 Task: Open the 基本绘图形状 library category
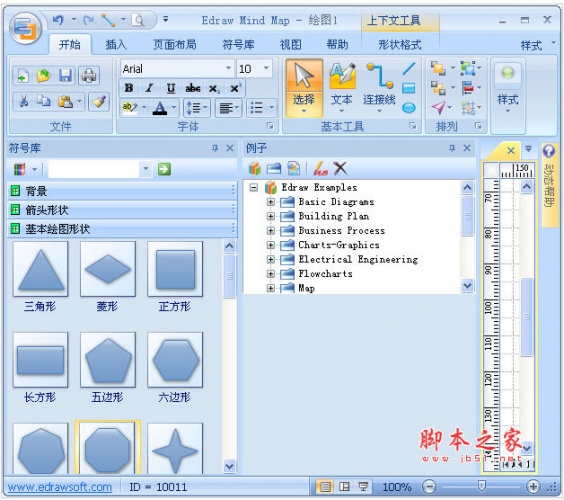(122, 228)
